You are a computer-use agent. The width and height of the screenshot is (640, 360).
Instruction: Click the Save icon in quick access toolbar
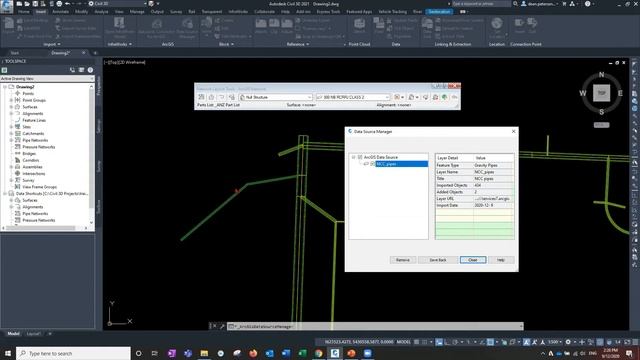[36, 4]
